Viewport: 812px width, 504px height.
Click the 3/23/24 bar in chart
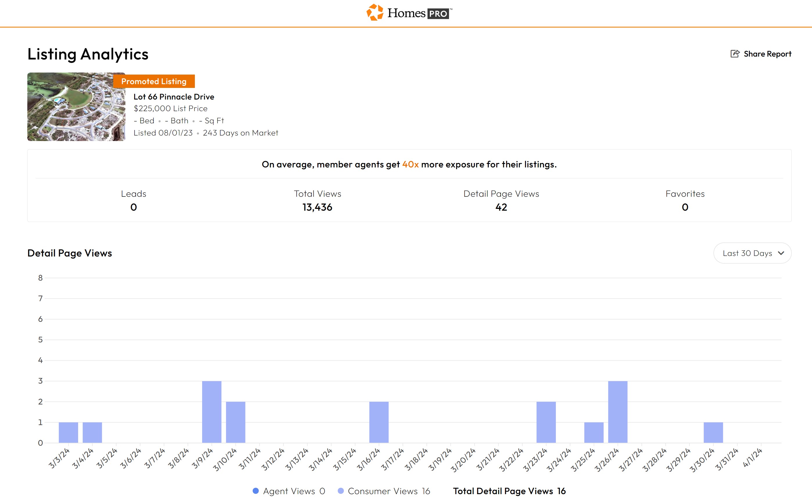[x=546, y=422]
